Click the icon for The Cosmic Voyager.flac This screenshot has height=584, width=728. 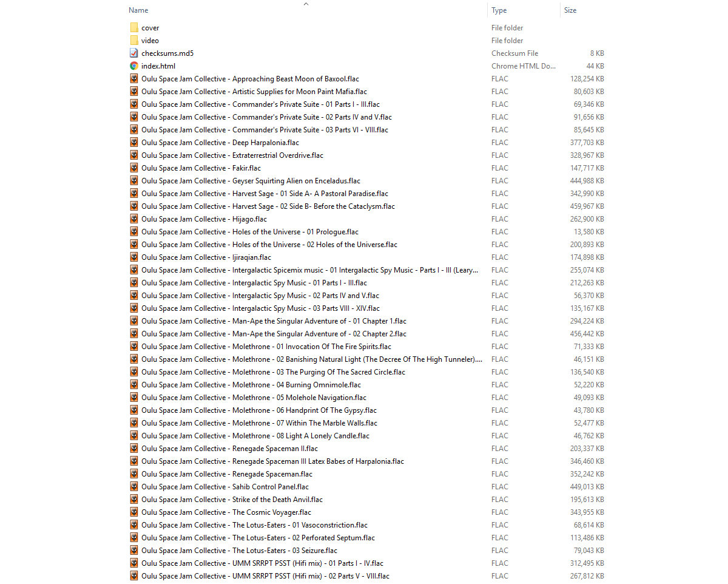[x=134, y=512]
